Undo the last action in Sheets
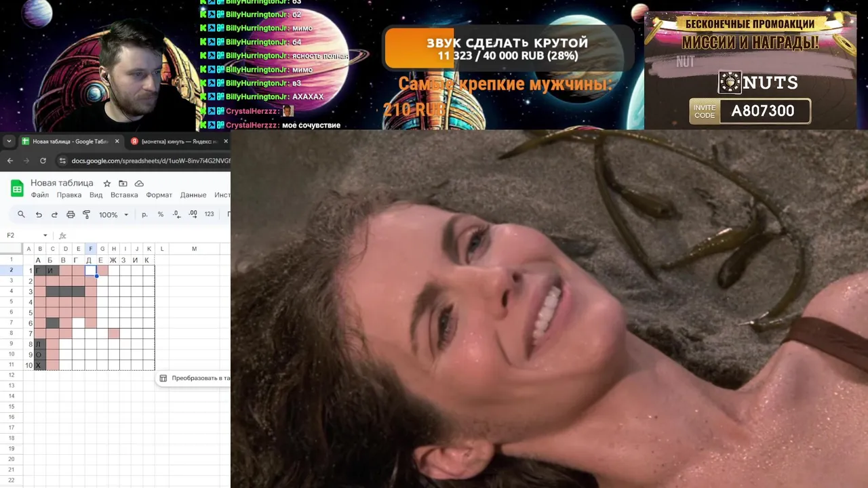868x488 pixels. tap(39, 214)
